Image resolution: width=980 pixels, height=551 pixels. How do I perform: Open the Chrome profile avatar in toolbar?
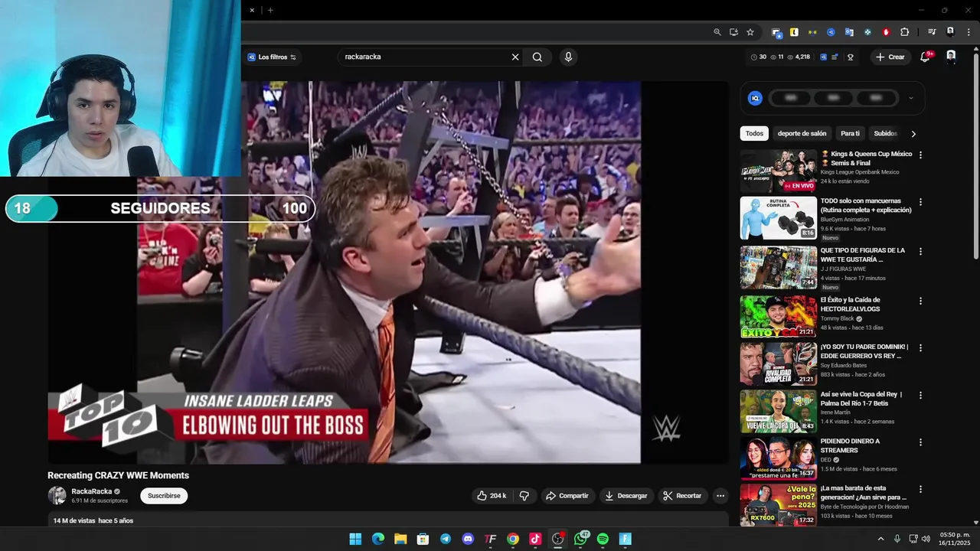[950, 32]
